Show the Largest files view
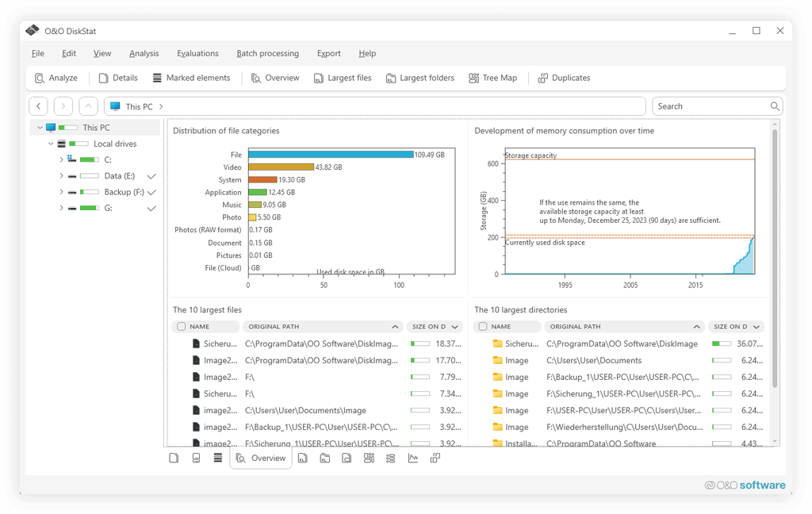This screenshot has height=514, width=812. coord(343,78)
